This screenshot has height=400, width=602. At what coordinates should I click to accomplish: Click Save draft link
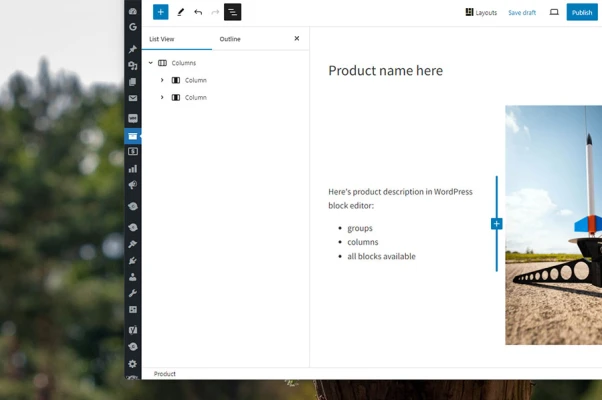[x=522, y=13]
